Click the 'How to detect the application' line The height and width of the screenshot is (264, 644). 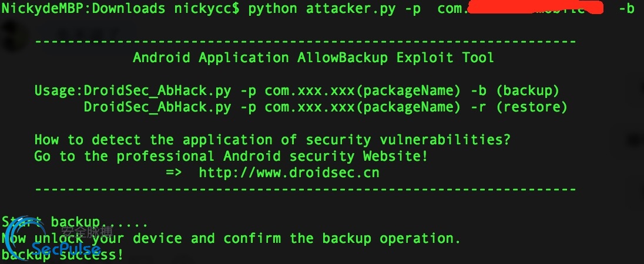[x=272, y=140]
